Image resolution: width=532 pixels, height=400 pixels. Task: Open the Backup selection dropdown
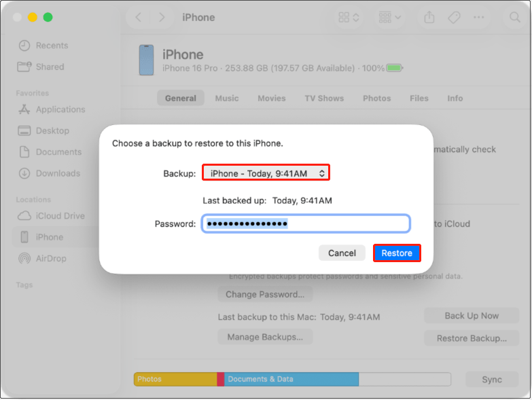[x=266, y=173]
